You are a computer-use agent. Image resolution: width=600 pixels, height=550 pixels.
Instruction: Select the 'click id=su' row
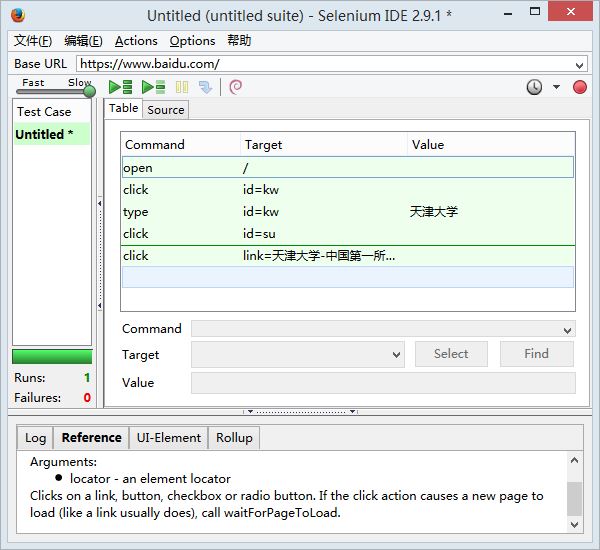348,233
